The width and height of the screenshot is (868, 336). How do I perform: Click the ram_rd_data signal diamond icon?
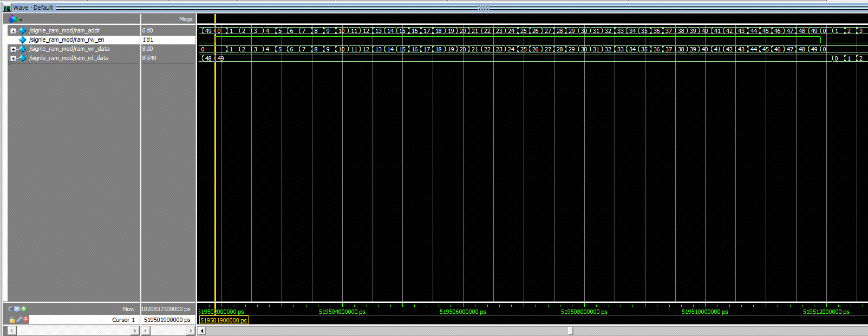pos(22,58)
